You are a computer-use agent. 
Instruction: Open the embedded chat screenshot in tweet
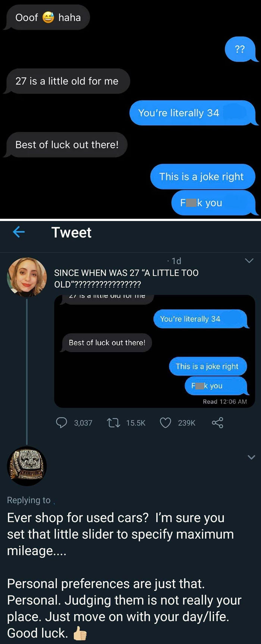point(154,351)
